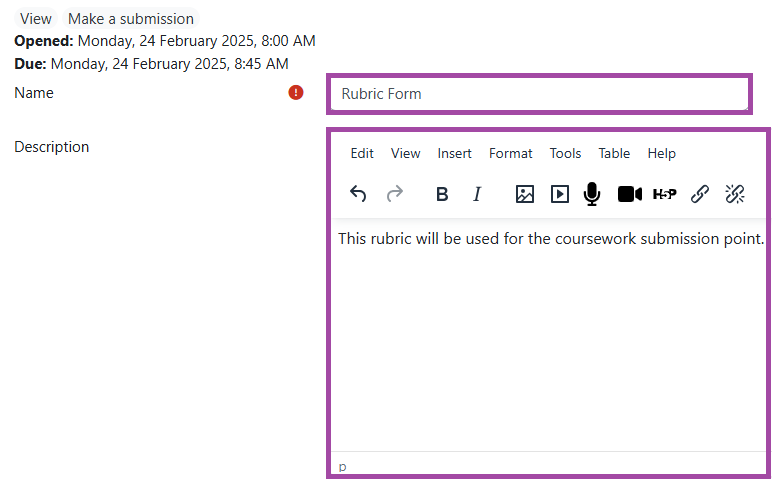The width and height of the screenshot is (772, 485).
Task: Click into the Description text area
Action: tap(548, 335)
